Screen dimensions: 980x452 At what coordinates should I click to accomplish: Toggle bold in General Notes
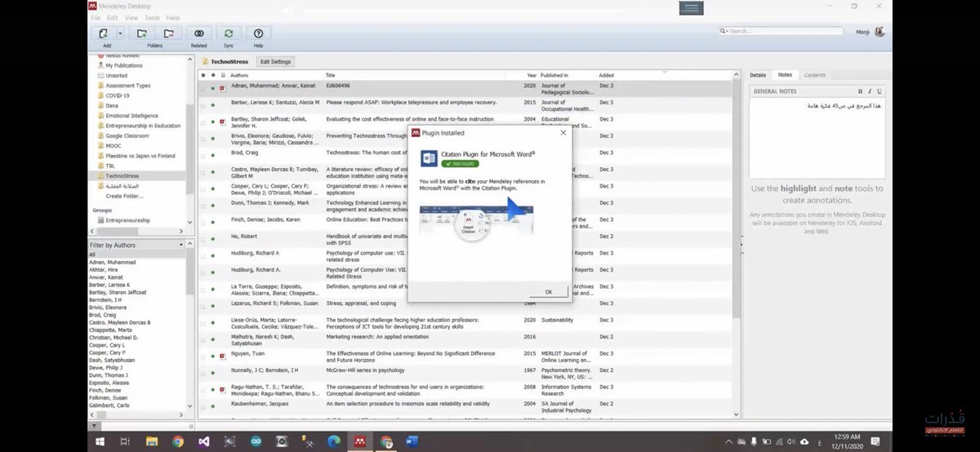coord(860,91)
